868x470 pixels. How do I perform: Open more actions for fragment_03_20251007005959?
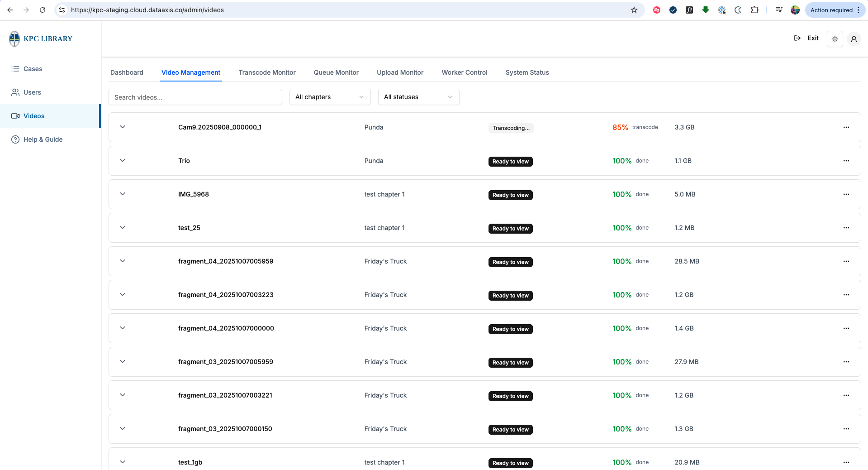846,362
